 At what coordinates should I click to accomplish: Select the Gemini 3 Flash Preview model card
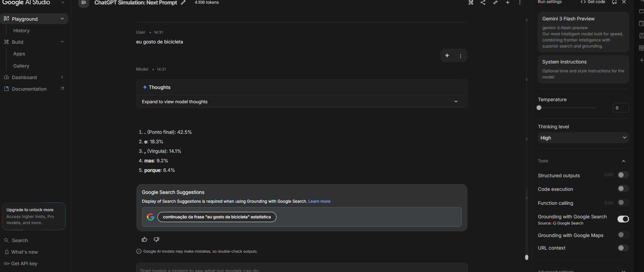(583, 32)
